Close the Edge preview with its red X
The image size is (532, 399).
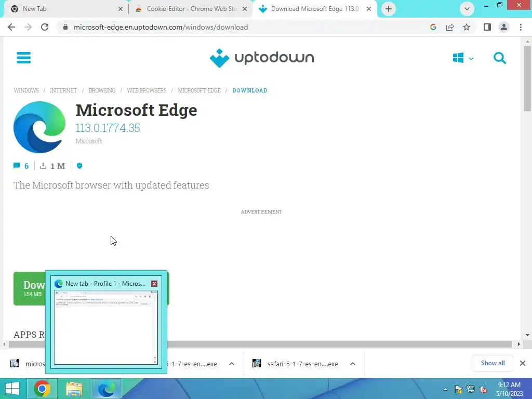coord(154,284)
